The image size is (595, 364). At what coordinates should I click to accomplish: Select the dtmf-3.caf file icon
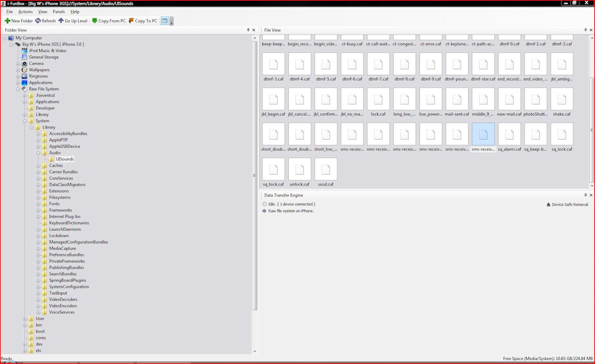coord(273,64)
